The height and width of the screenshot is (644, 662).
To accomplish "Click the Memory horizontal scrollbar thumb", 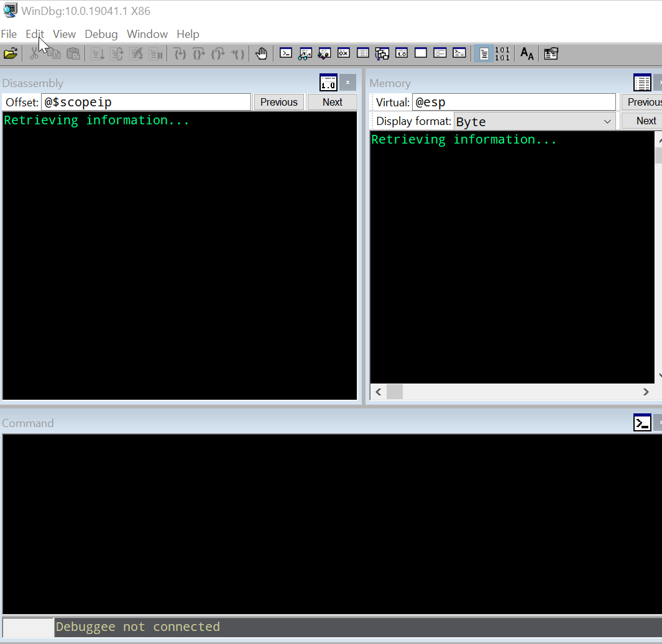I will [x=395, y=392].
